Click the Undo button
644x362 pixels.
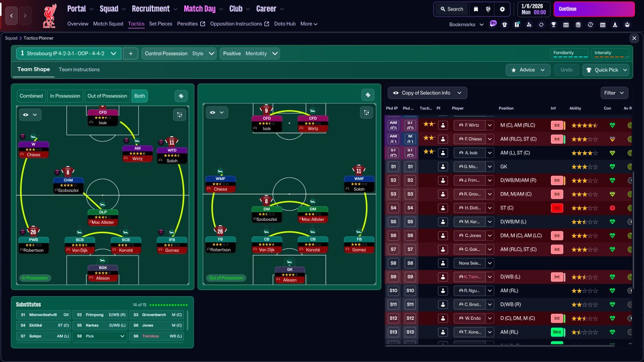567,70
